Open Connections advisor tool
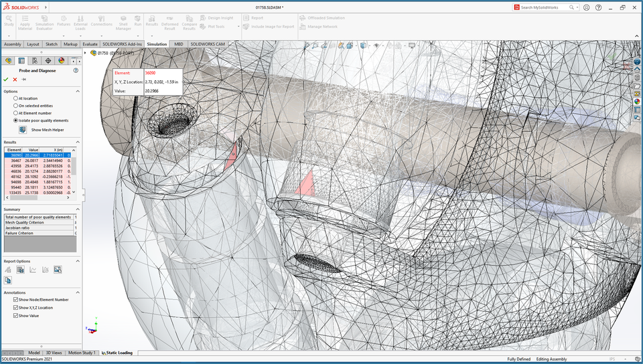This screenshot has height=364, width=643. click(101, 21)
